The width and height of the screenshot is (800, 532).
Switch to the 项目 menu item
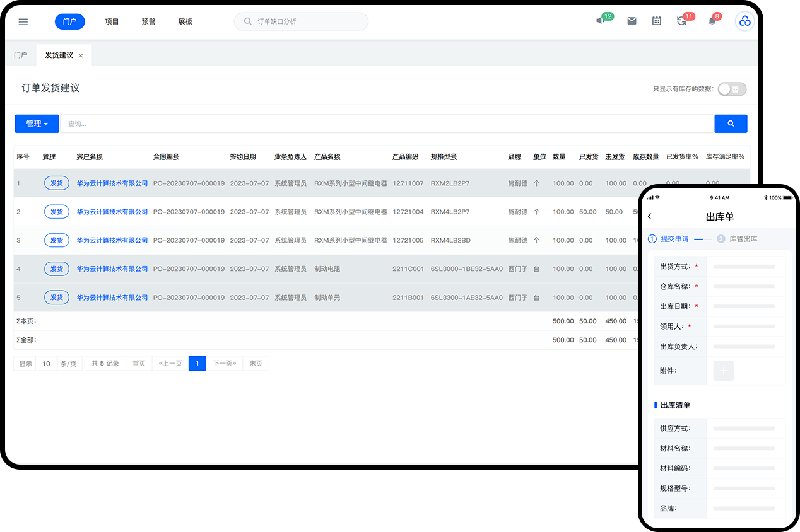[x=112, y=21]
